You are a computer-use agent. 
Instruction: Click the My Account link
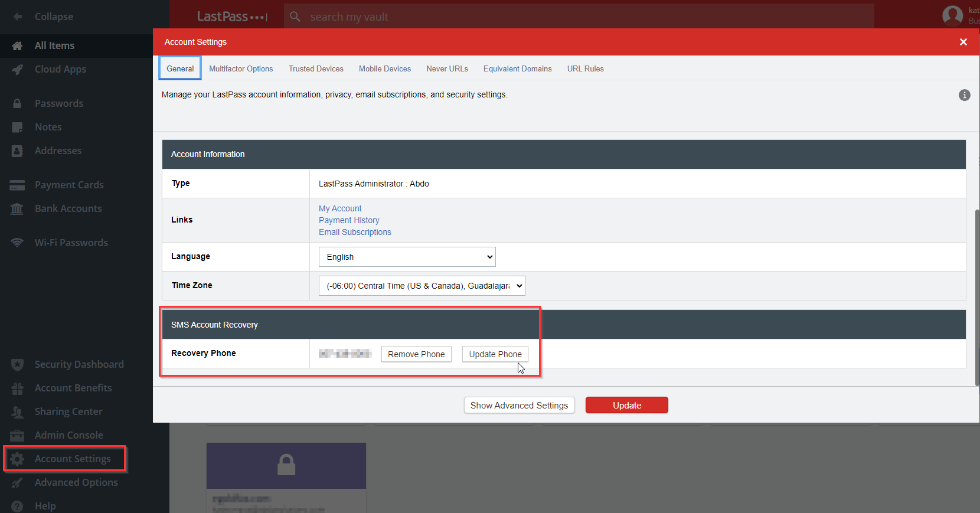(340, 208)
